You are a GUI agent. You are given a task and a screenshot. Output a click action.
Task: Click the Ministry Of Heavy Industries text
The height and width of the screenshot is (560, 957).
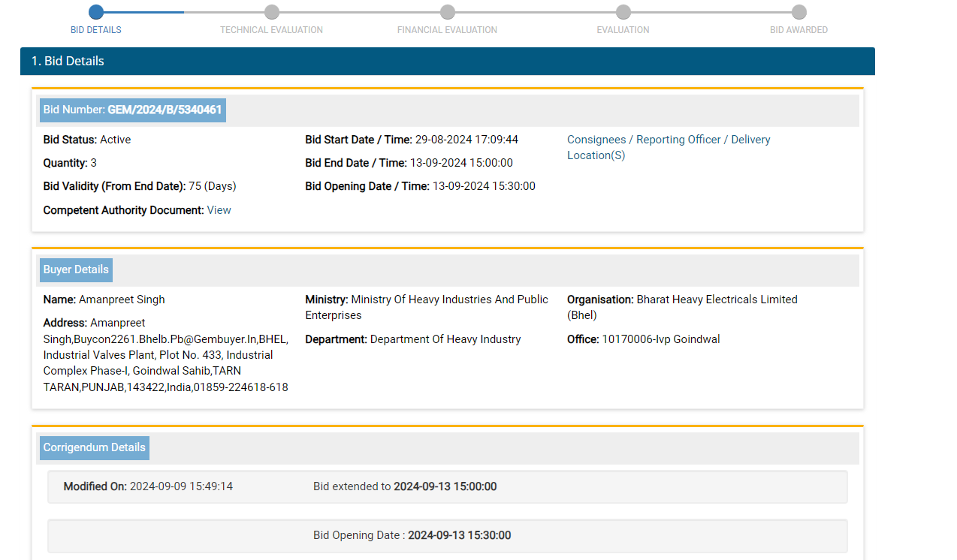point(427,307)
